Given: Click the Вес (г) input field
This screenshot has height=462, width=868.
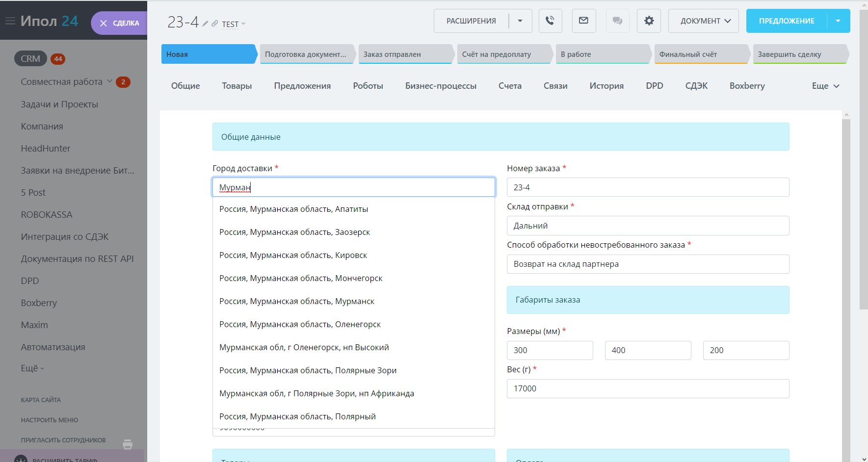Looking at the screenshot, I should click(x=648, y=388).
